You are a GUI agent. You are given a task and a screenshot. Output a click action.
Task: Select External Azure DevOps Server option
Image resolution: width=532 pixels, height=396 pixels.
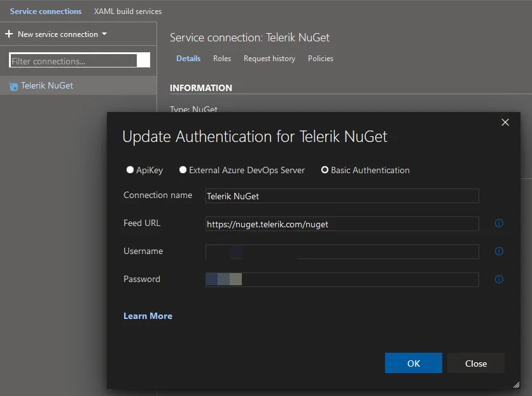pos(183,170)
